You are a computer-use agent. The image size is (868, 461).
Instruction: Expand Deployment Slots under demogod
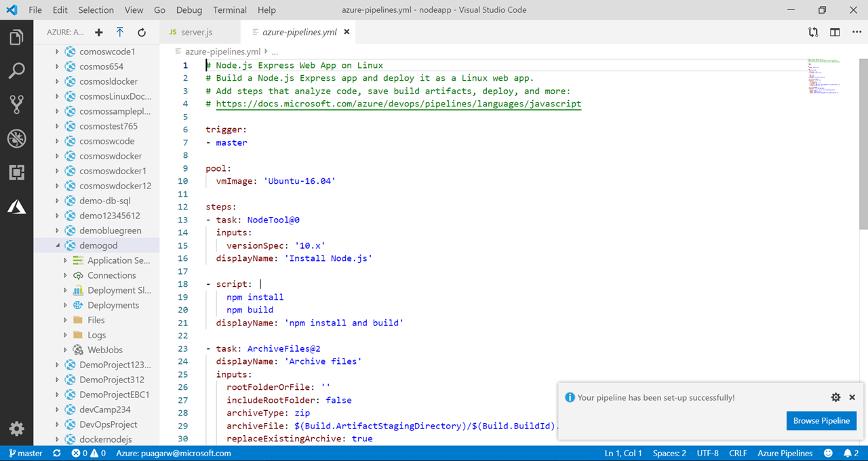(64, 289)
